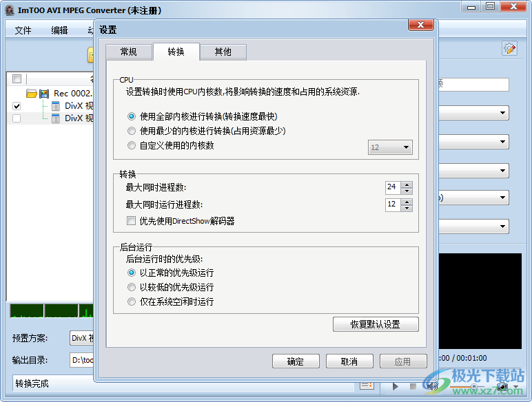Mute audio with the speaker icon
Image resolution: width=532 pixels, height=402 pixels.
coord(432,386)
